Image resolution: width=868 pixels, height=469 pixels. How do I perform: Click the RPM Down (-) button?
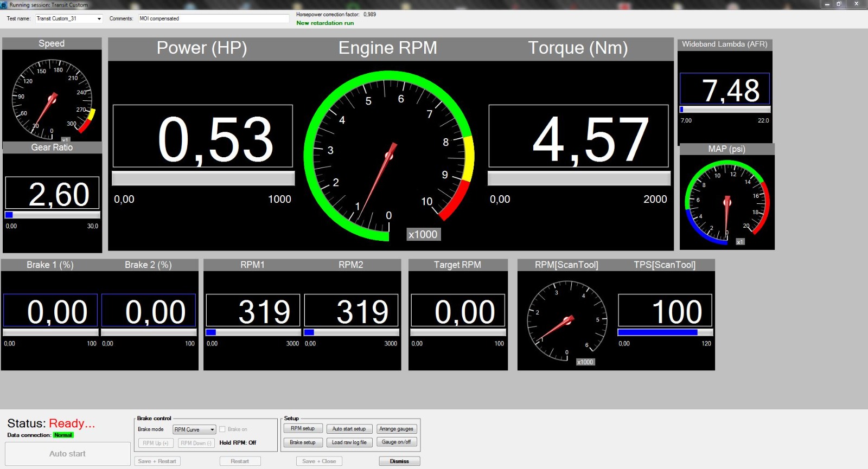(196, 443)
